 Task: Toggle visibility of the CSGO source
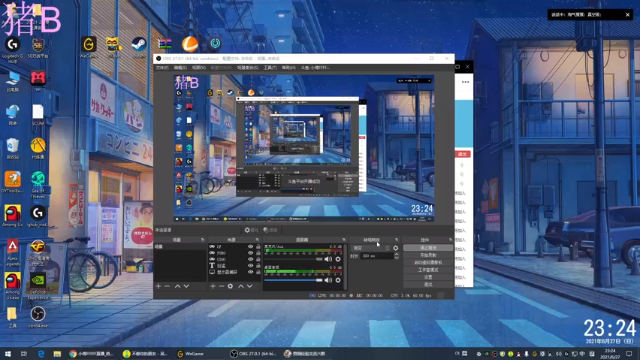tap(250, 259)
